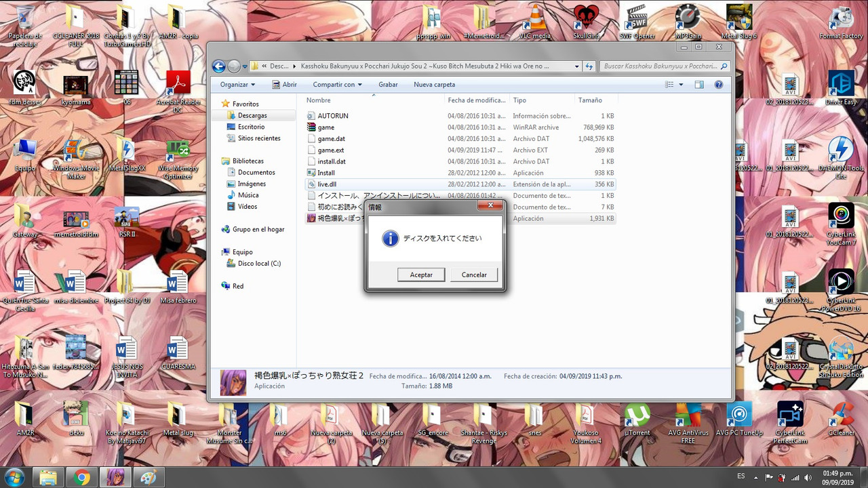Screen dimensions: 868x488
Task: Select Equipo in the navigation pane
Action: click(x=242, y=252)
